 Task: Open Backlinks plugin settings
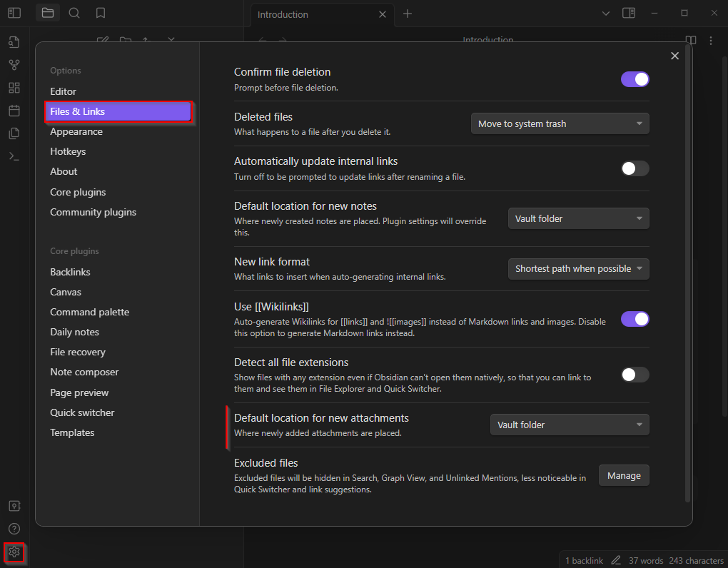tap(118, 272)
